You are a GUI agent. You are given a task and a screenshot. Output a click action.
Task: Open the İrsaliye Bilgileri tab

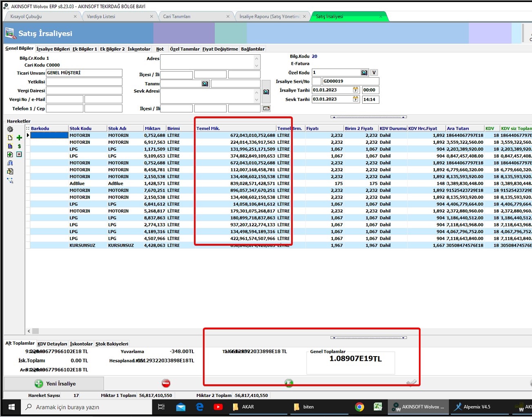point(53,49)
